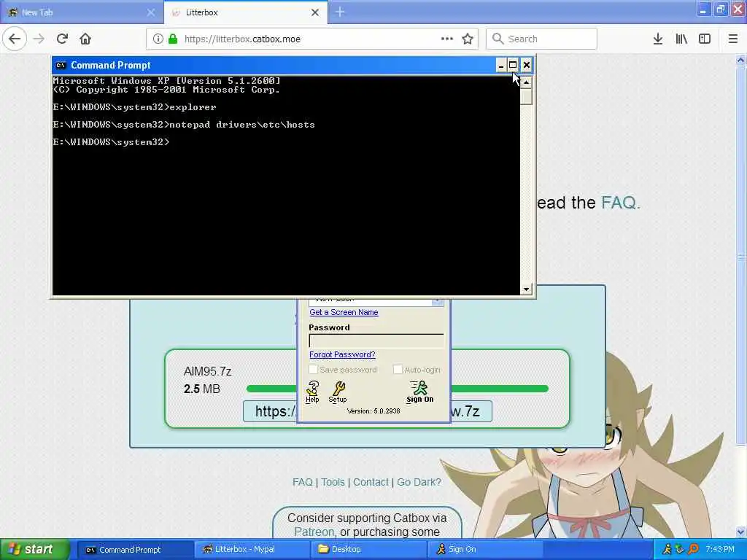Image resolution: width=747 pixels, height=560 pixels.
Task: Focus the browser Search box
Action: click(x=541, y=39)
